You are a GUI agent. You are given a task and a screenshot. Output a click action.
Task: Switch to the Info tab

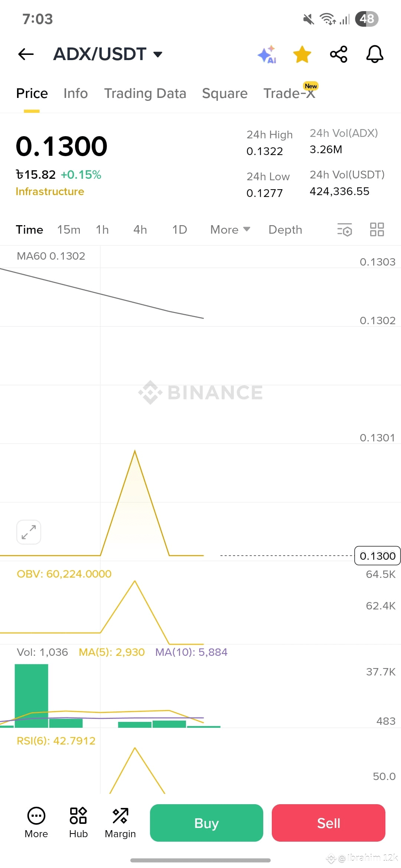[x=76, y=93]
